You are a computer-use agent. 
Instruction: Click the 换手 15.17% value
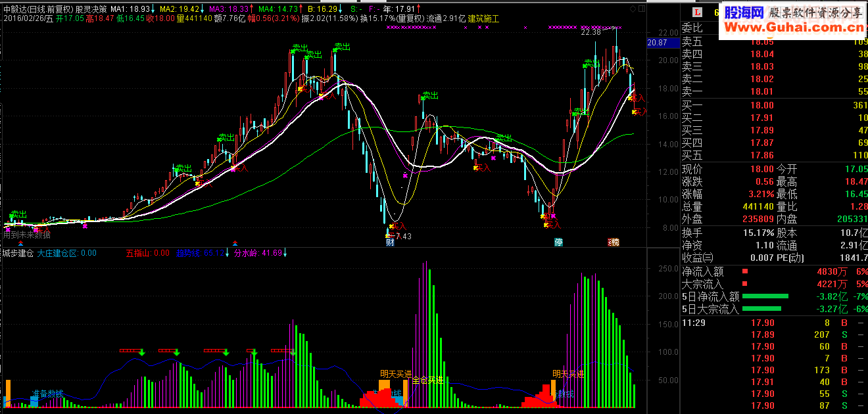758,233
